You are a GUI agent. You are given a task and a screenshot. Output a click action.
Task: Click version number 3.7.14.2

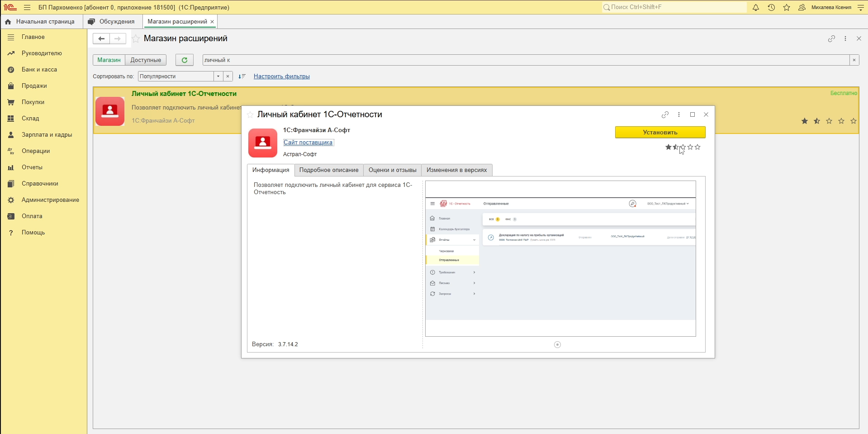click(288, 344)
